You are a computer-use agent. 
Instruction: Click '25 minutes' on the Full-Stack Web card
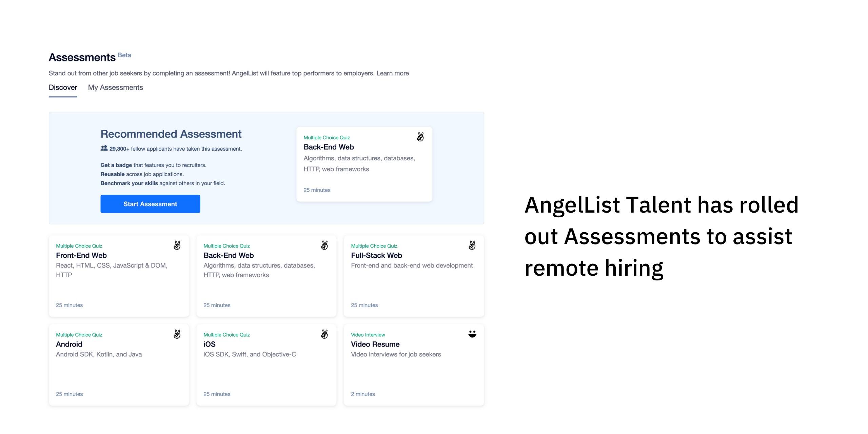(364, 305)
